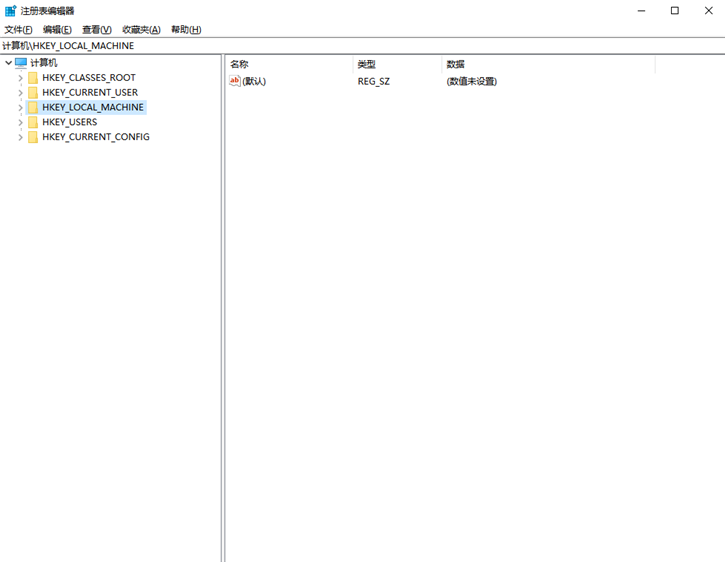Expand the HKEY_USERS node

20,122
